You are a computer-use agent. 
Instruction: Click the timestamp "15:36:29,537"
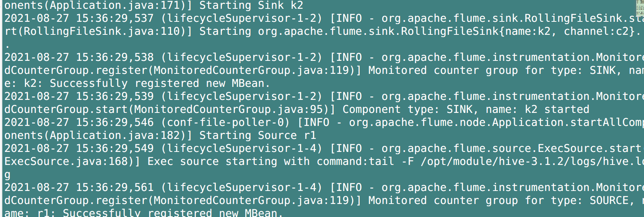point(114,18)
